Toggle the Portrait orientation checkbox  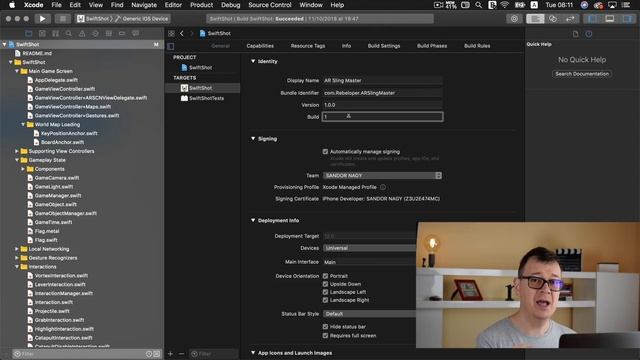[325, 276]
